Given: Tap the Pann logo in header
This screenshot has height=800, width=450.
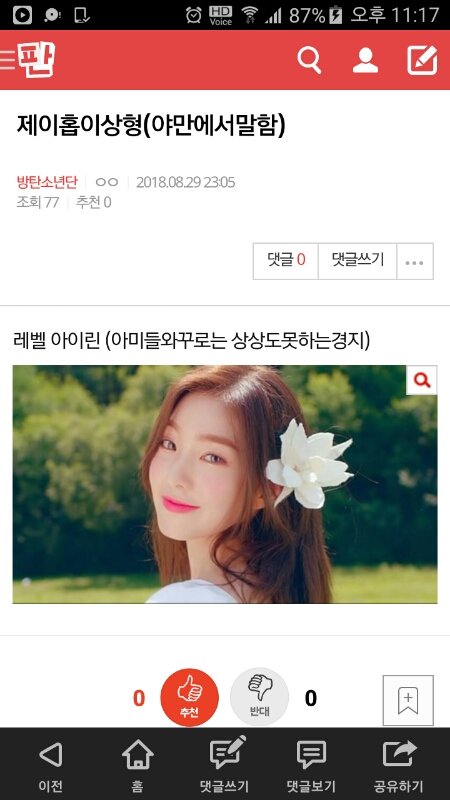Looking at the screenshot, I should (36, 60).
